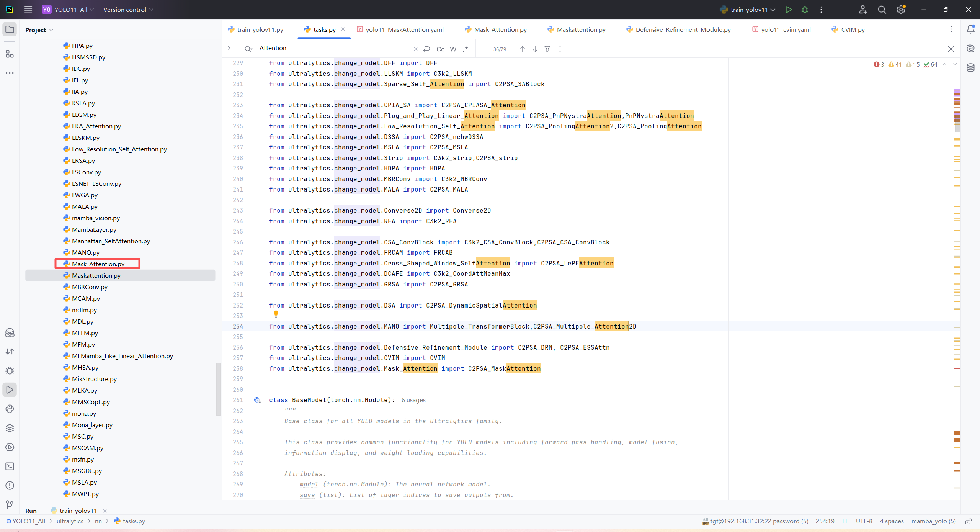Open the Python Console tool window
The height and width of the screenshot is (532, 980).
pos(10,409)
